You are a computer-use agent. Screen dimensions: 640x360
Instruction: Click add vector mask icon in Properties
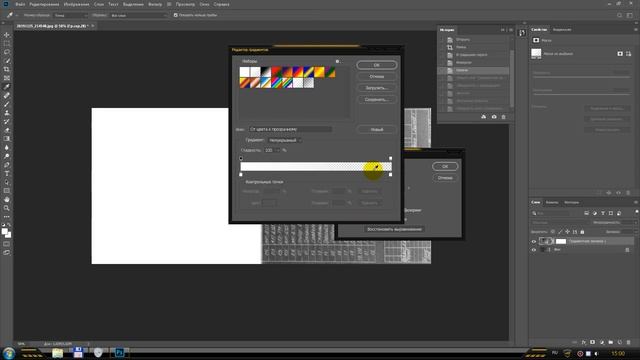point(629,53)
